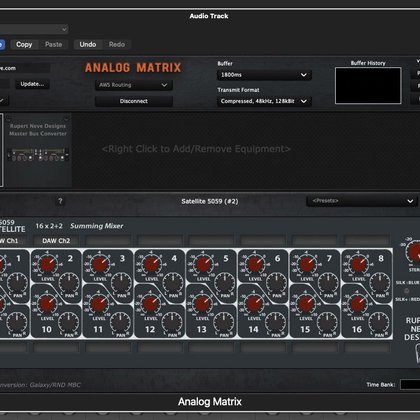Click channel 6 PAN knob
The height and width of the screenshot is (420, 420).
tap(277, 283)
